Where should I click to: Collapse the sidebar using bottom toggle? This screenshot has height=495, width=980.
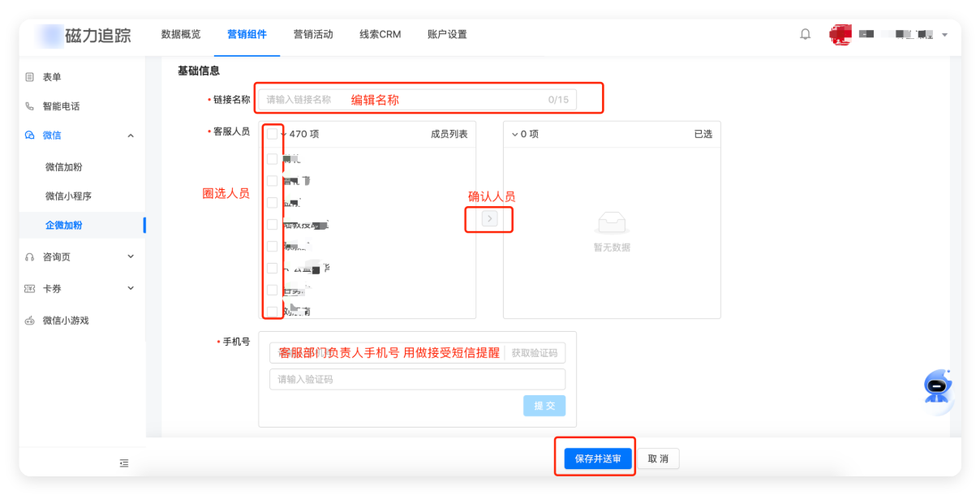point(123,463)
